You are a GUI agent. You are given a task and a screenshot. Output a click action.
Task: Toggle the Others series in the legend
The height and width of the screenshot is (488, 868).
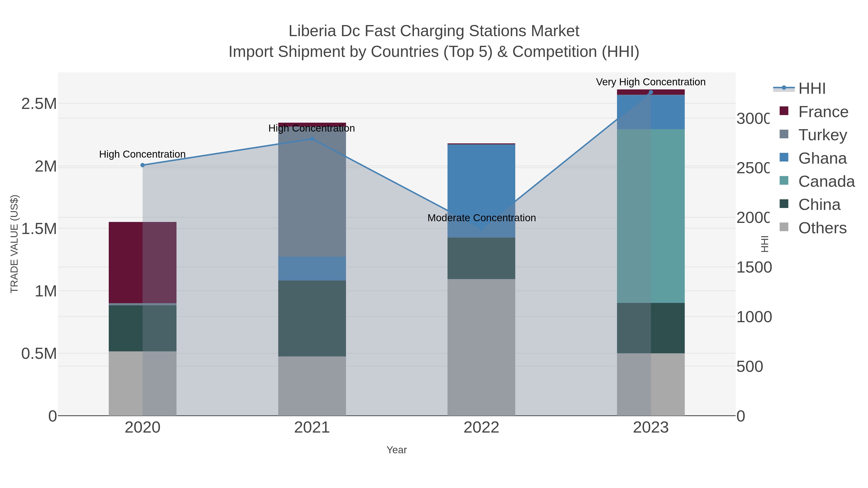pyautogui.click(x=813, y=228)
